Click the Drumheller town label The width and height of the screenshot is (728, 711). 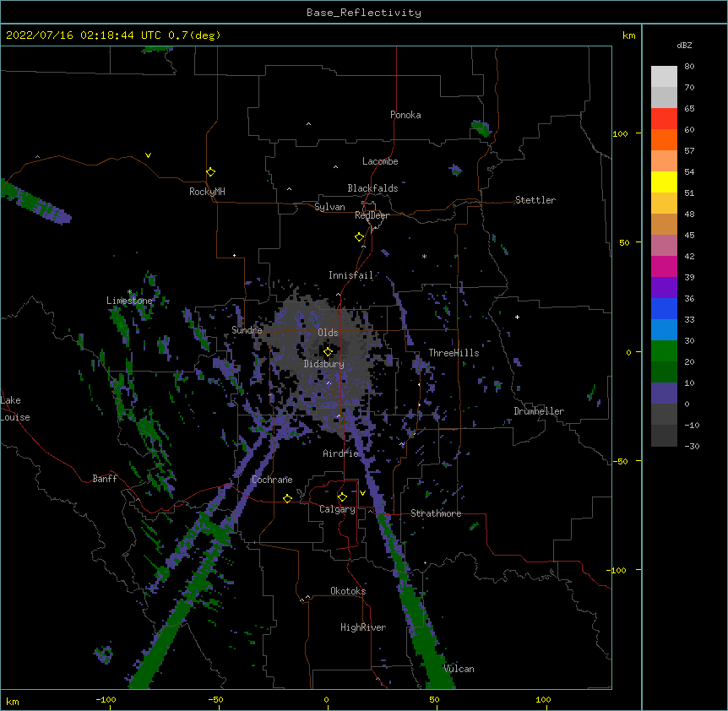coord(539,411)
